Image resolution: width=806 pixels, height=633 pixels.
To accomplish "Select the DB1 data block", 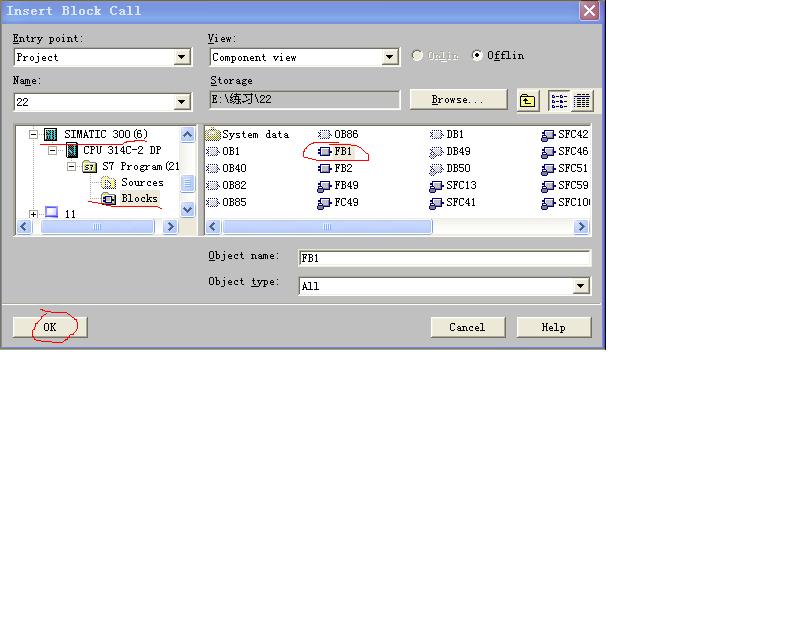I will click(x=447, y=134).
